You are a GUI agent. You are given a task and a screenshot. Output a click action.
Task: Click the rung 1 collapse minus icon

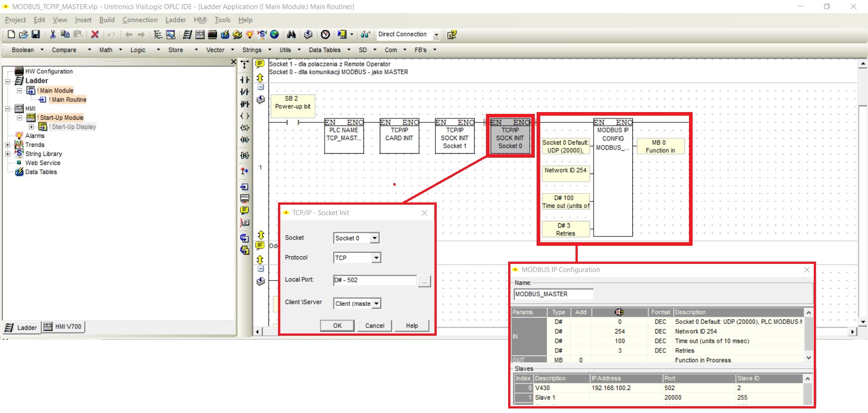(261, 87)
